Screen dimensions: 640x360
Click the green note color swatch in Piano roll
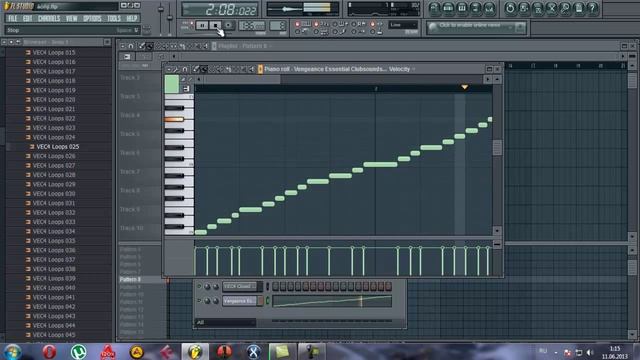pos(172,84)
